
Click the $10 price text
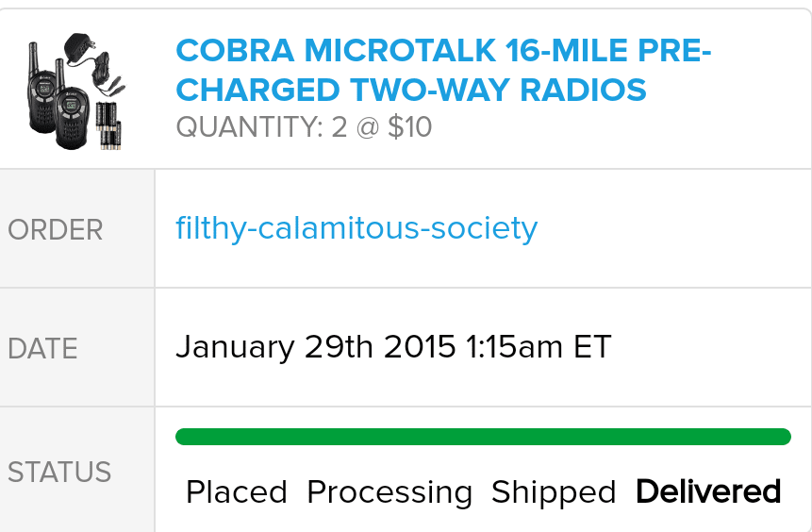pos(410,126)
